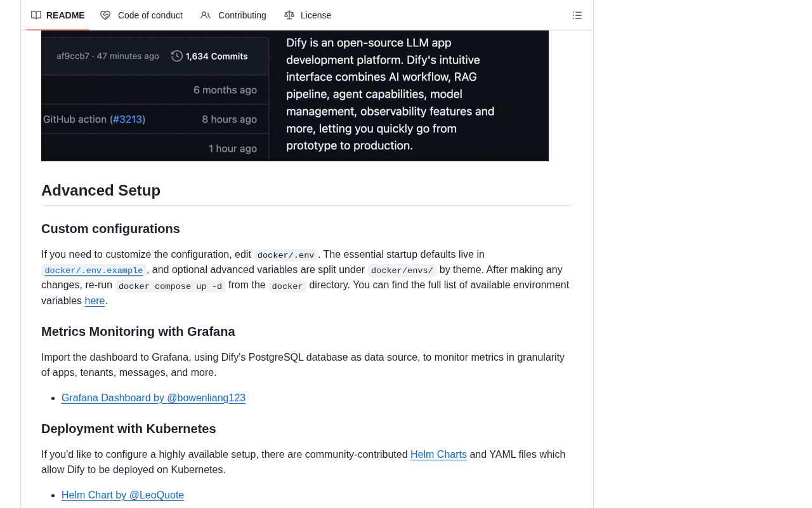This screenshot has height=508, width=812.
Task: Click the Custom configurations heading
Action: tap(110, 229)
